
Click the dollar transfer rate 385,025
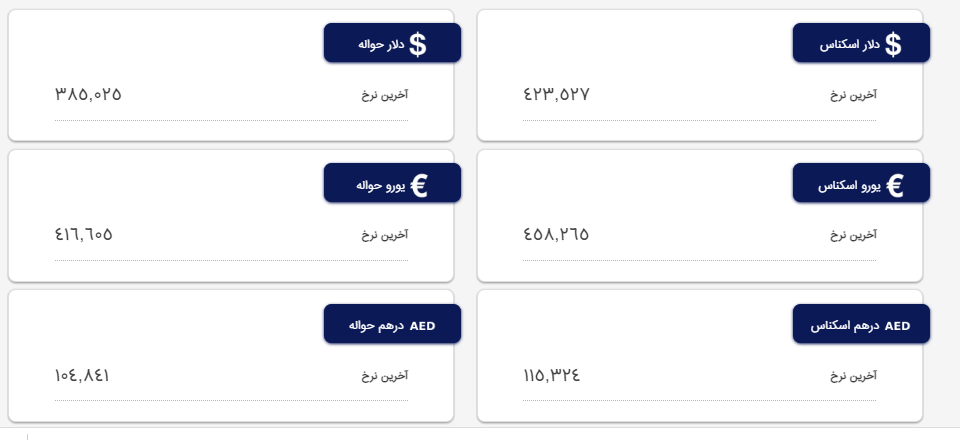coord(88,95)
